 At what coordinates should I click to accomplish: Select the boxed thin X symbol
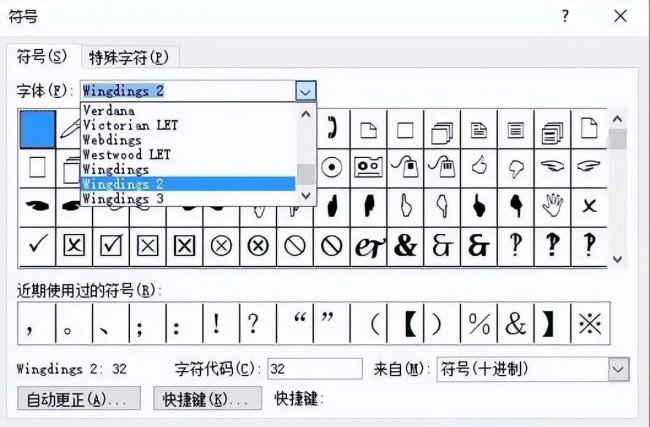click(148, 246)
